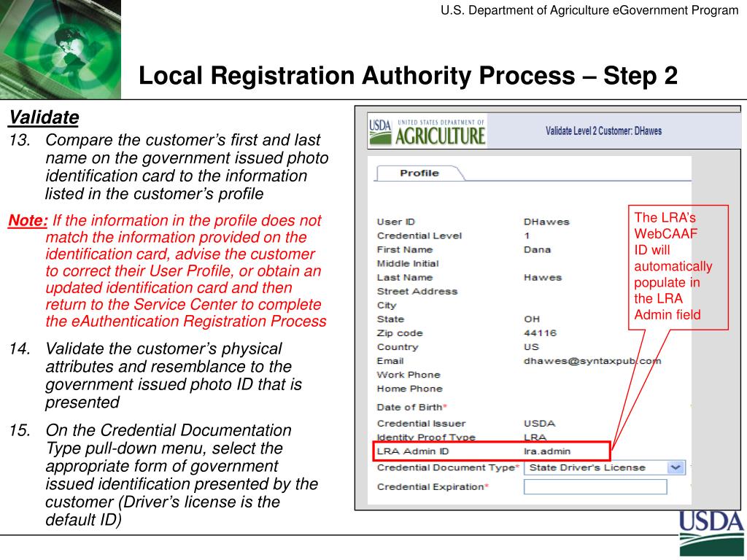The height and width of the screenshot is (560, 747).
Task: Click the Work Phone label
Action: 409,375
